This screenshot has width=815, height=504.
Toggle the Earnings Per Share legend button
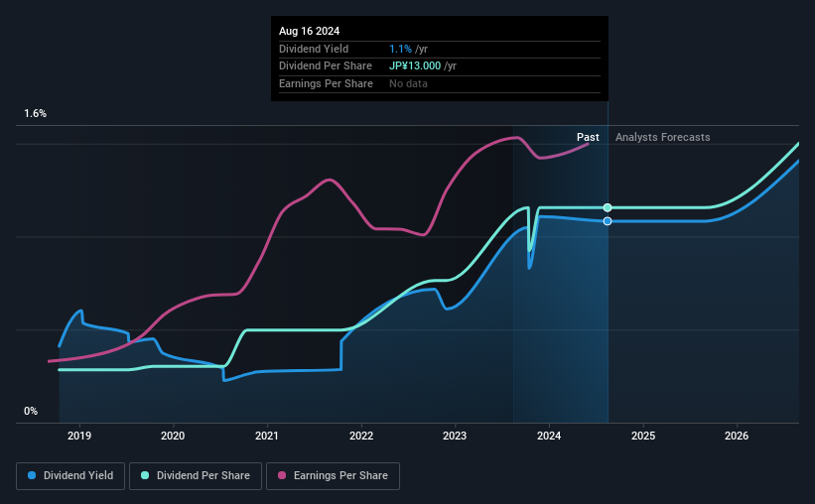pos(333,476)
